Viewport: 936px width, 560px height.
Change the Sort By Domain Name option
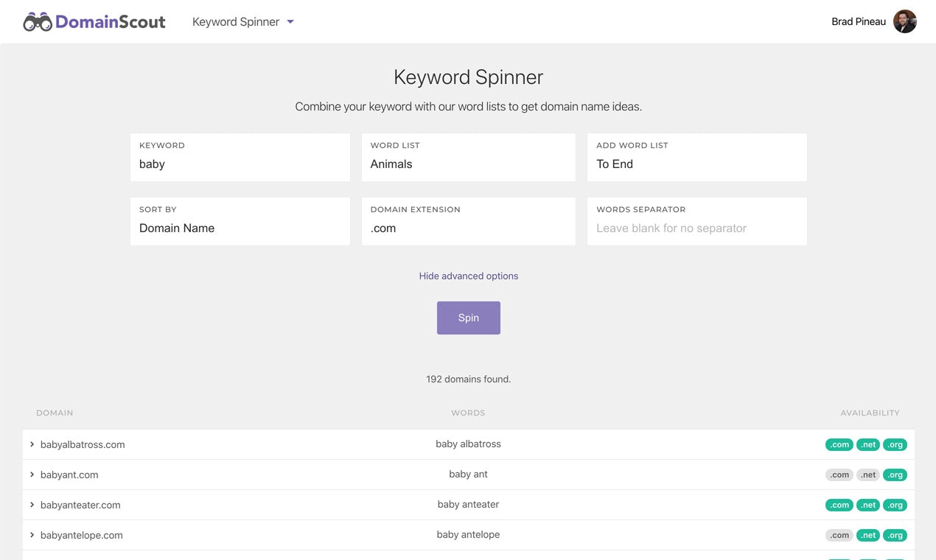(240, 228)
